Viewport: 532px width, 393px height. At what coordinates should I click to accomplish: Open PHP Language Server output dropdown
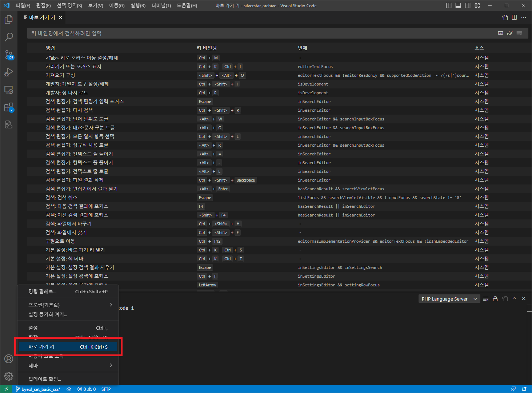[449, 299]
